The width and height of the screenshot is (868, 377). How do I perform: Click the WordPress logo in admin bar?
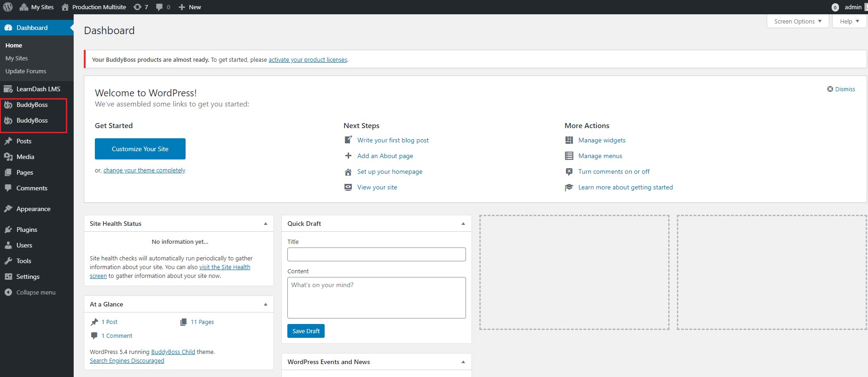(8, 7)
